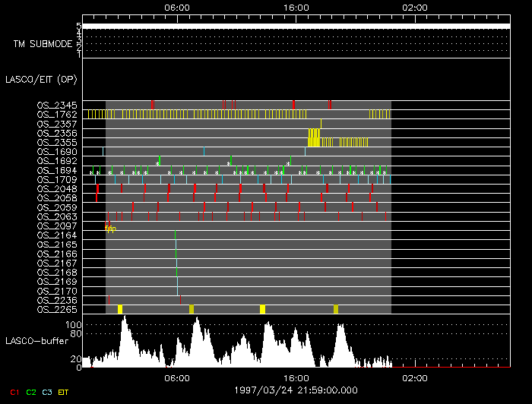Screen dimensions: 532x404
Task: Click the white TM submode bar at level 5
Action: tap(295, 26)
